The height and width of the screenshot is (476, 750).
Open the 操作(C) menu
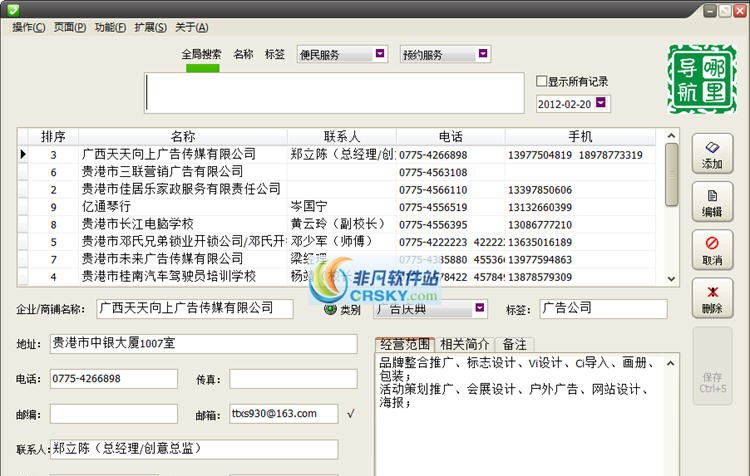(29, 27)
